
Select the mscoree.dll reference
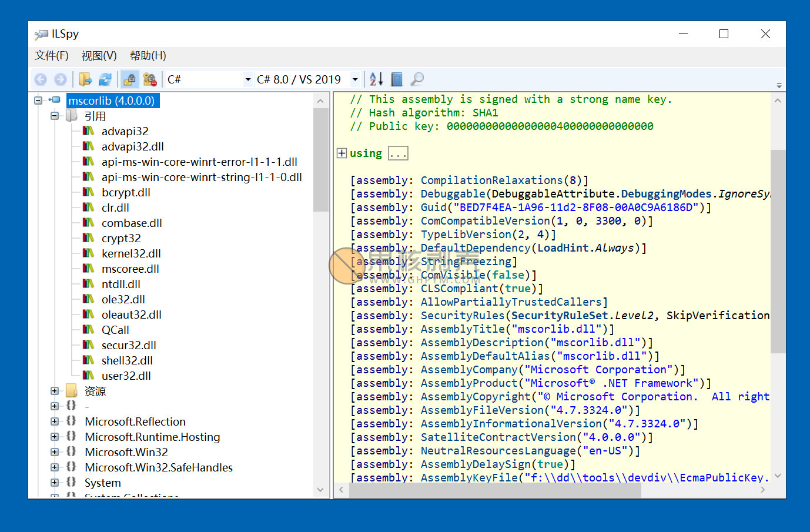point(130,269)
